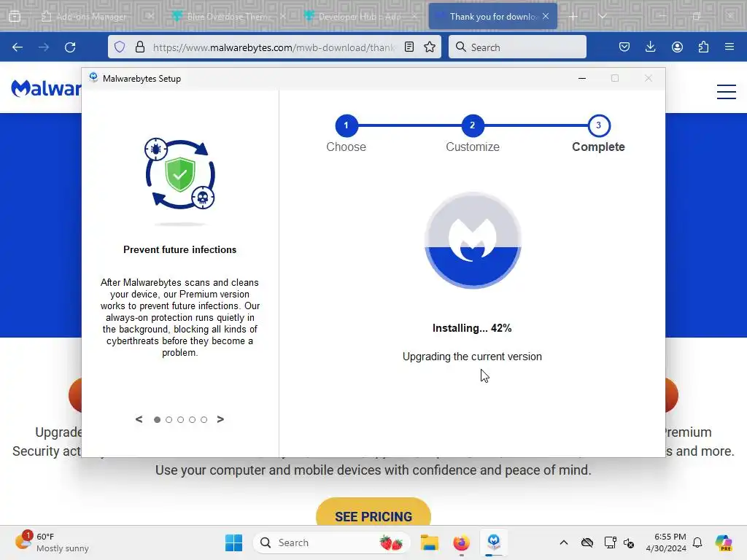The image size is (747, 560).
Task: Open the Firefox downloads panel
Action: click(x=650, y=47)
